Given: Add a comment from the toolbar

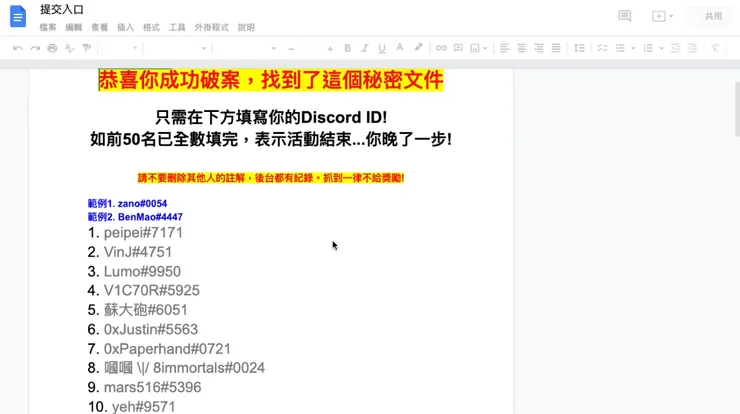Looking at the screenshot, I should (x=458, y=48).
